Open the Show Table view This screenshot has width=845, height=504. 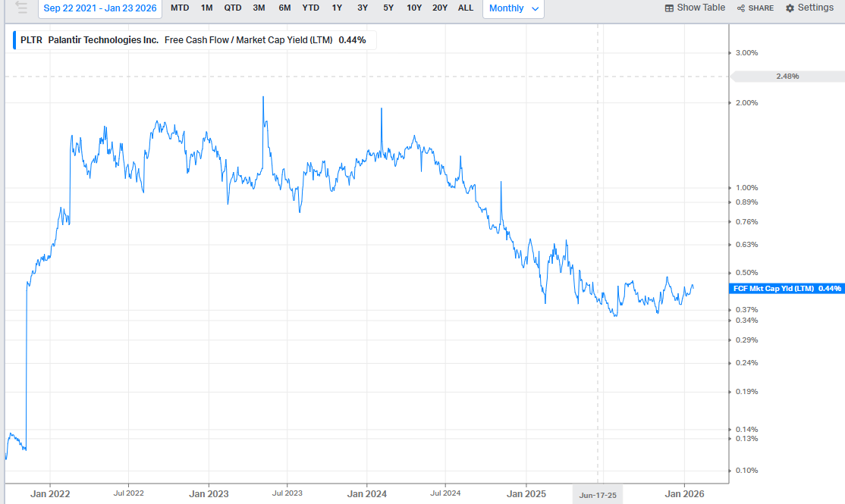pyautogui.click(x=695, y=8)
